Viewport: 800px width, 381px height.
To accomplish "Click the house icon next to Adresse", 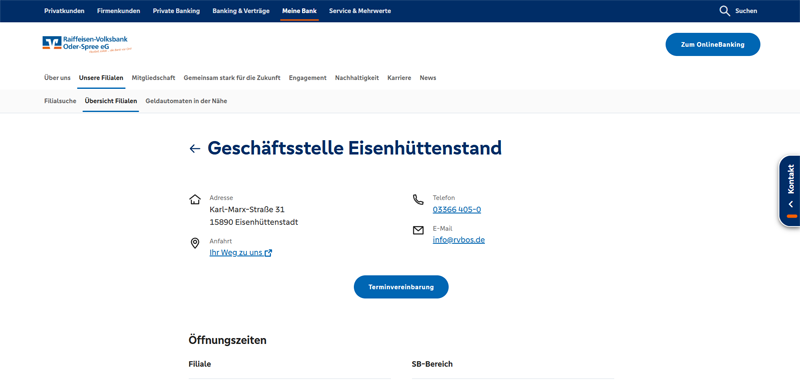I will tap(194, 199).
